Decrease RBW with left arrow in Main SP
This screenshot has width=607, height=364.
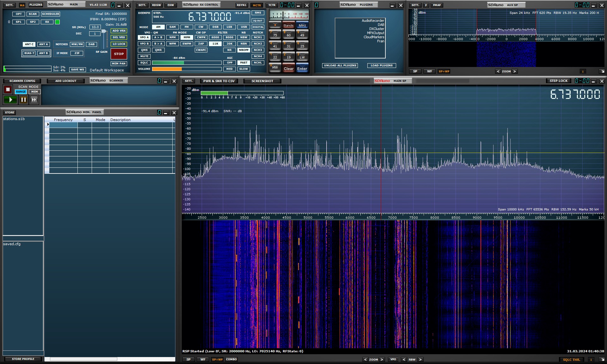(404, 360)
